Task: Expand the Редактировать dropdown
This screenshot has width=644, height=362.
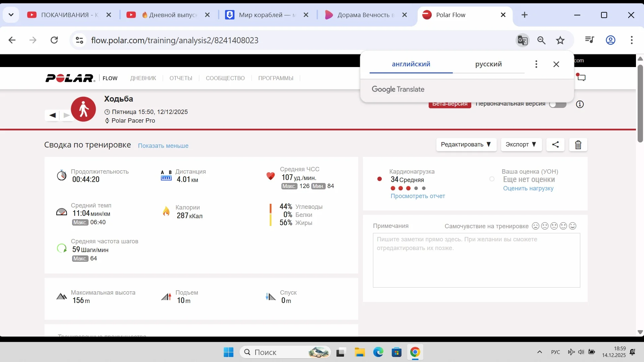Action: pyautogui.click(x=466, y=144)
